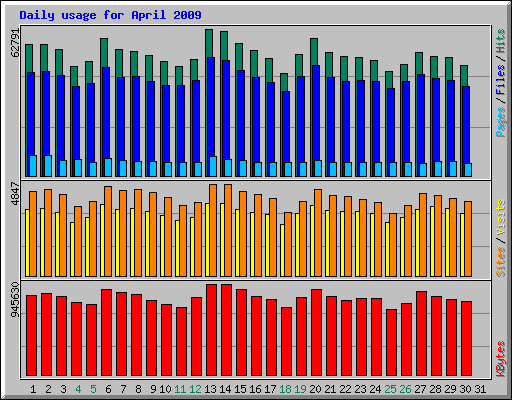
Task: Click the 62791 hits axis value
Action: tap(15, 43)
